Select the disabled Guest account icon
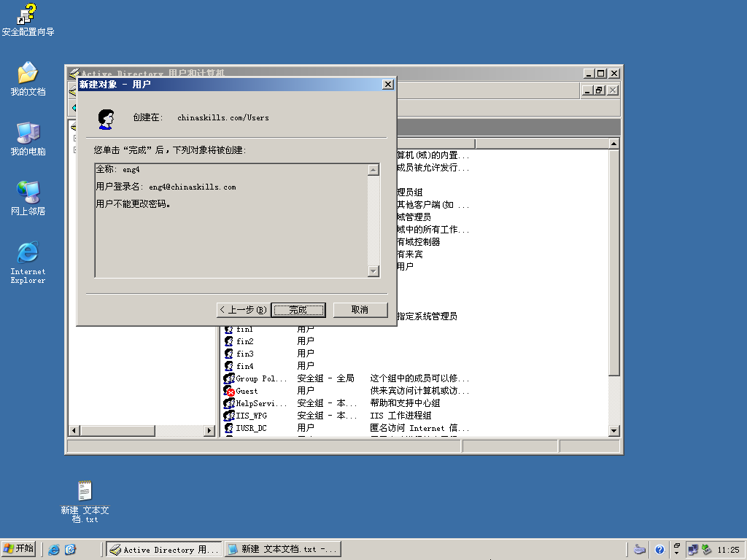747x560 pixels. 228,391
